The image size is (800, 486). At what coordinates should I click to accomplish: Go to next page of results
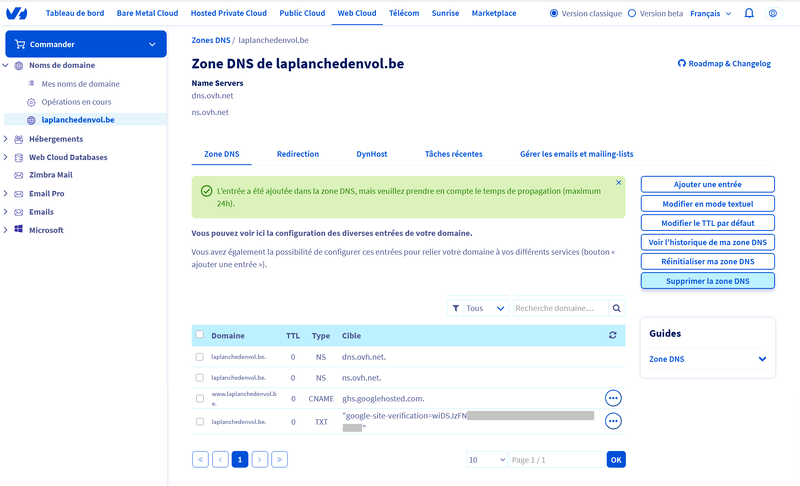(x=260, y=459)
